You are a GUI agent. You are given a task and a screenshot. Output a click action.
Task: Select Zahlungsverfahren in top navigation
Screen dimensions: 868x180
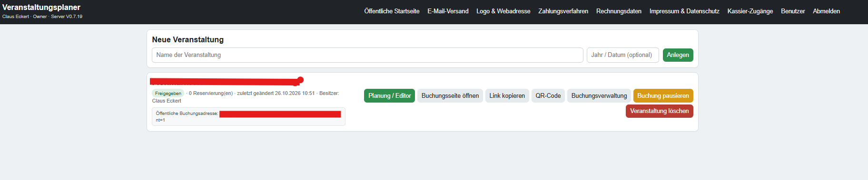[x=563, y=11]
